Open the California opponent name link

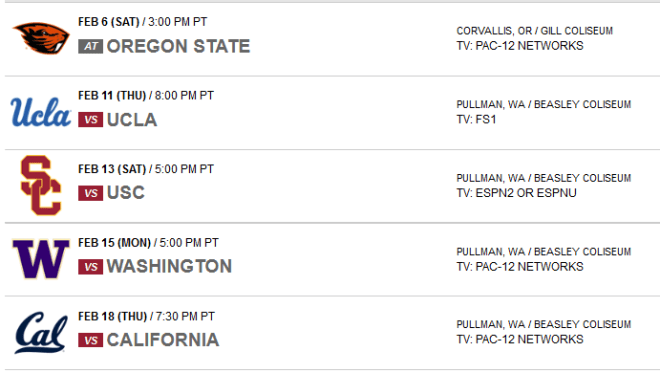coord(163,340)
